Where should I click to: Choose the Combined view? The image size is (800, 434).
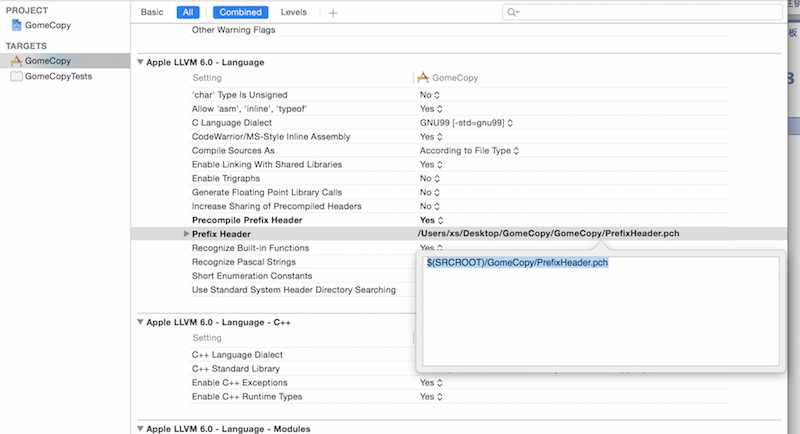point(240,12)
